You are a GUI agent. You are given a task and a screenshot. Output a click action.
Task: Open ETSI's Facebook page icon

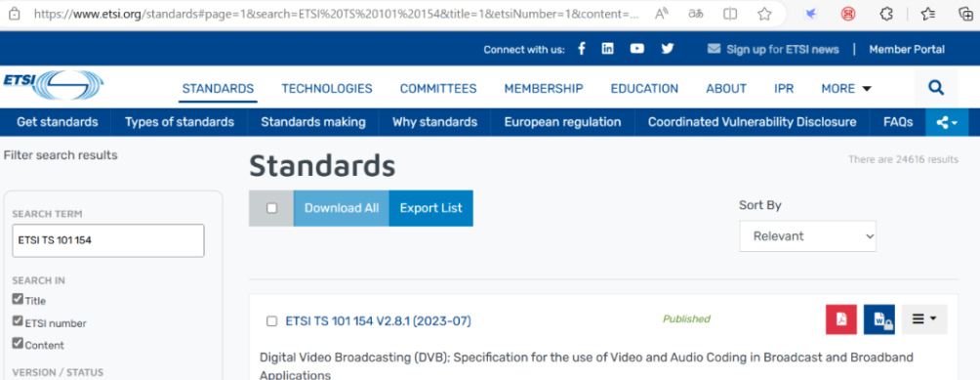click(x=581, y=49)
